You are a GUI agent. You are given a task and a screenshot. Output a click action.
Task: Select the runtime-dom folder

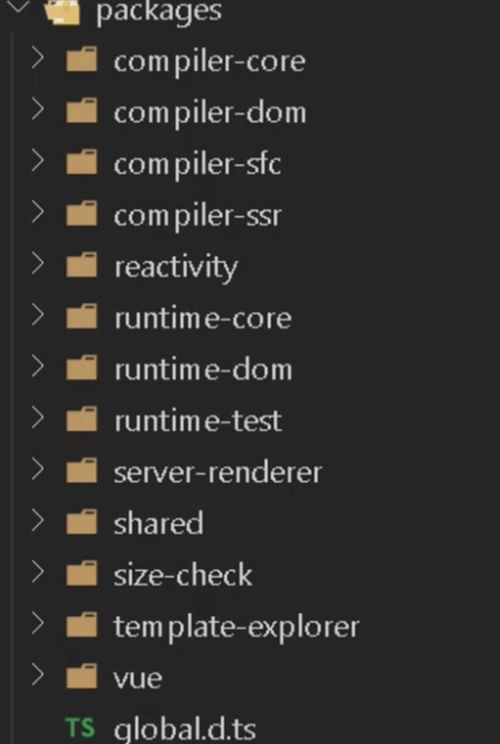pos(250,369)
